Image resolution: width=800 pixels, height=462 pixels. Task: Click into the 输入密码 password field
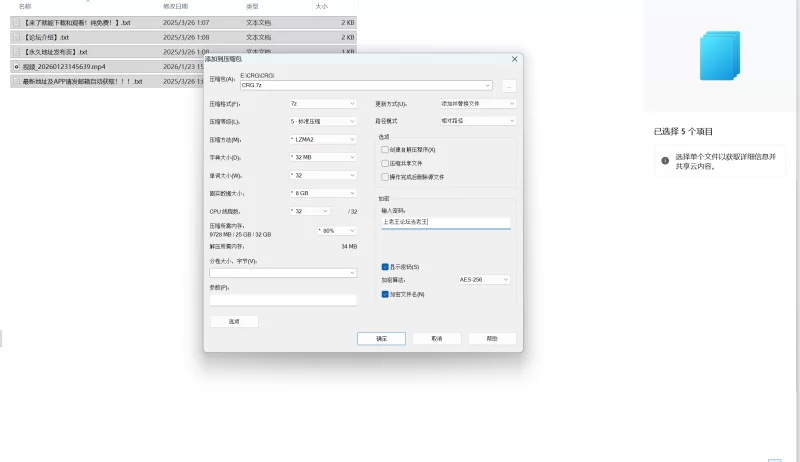pyautogui.click(x=445, y=223)
